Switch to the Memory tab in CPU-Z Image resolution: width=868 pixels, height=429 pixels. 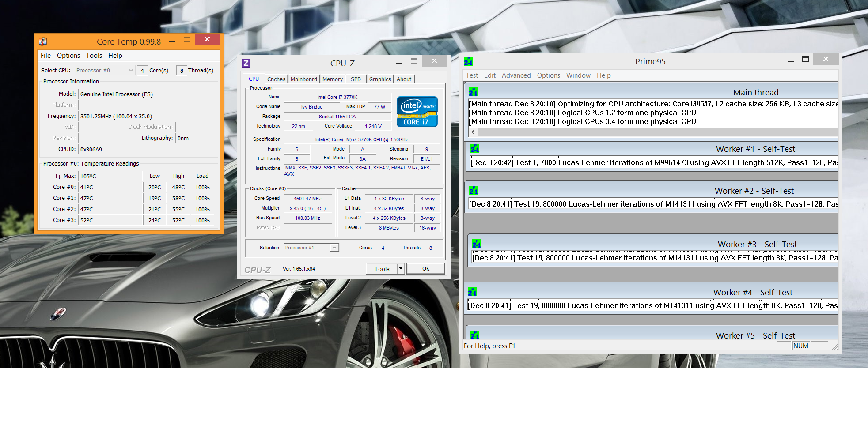[333, 79]
